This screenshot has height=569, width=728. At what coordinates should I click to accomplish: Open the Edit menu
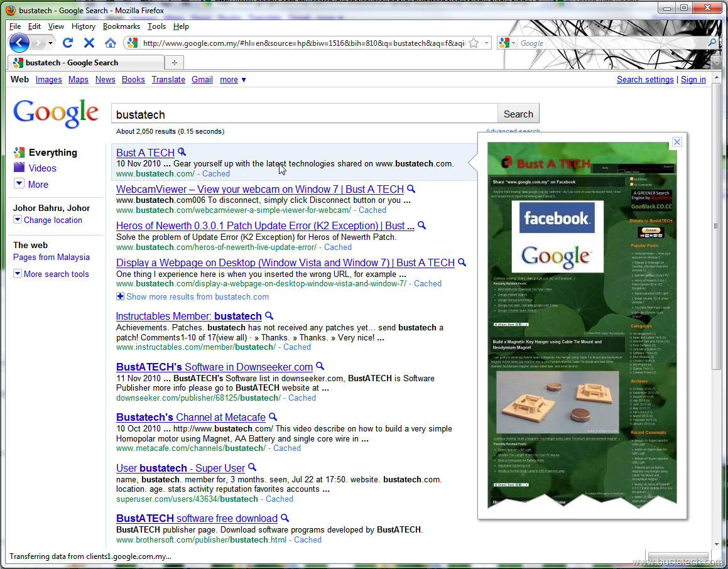pos(35,26)
